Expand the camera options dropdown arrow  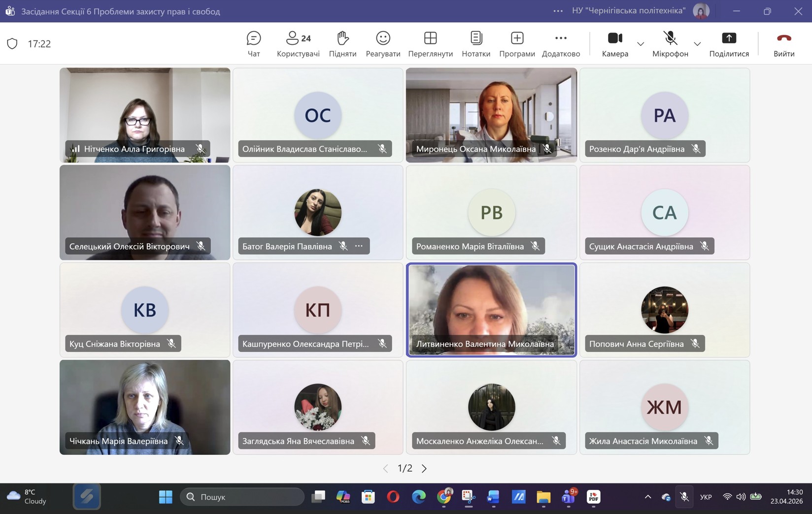point(641,44)
